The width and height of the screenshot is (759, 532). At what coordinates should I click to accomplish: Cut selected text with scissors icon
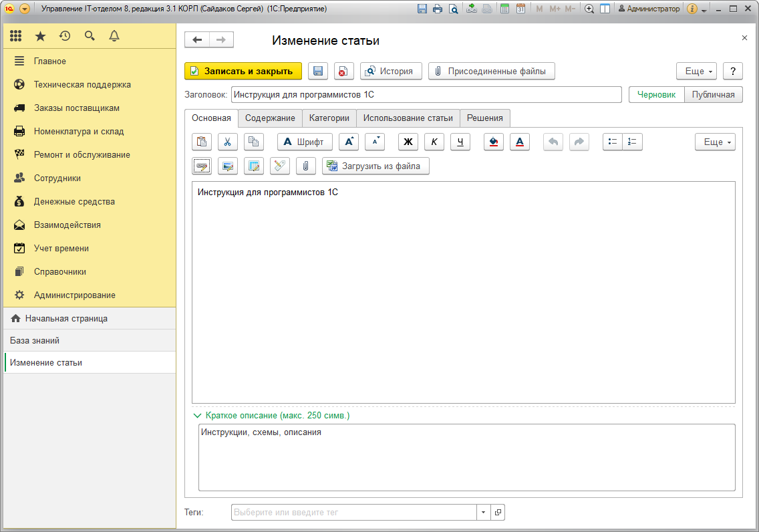click(x=228, y=142)
